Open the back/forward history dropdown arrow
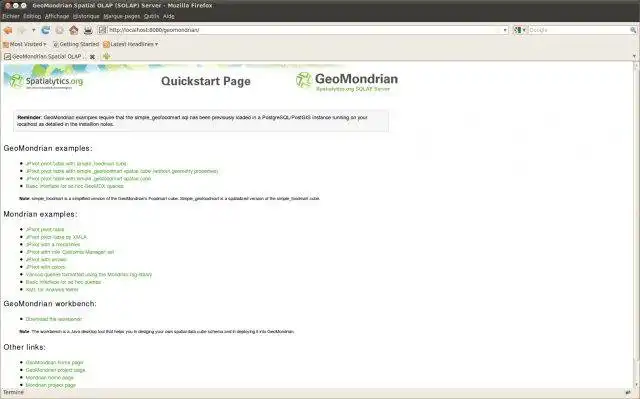The height and width of the screenshot is (399, 640). click(33, 30)
